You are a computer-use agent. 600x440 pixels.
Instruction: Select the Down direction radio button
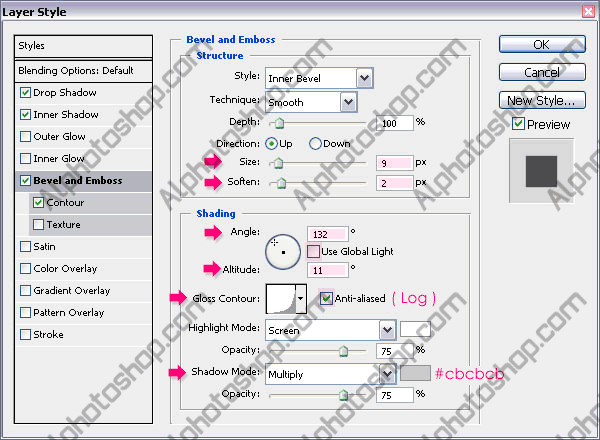pos(315,144)
